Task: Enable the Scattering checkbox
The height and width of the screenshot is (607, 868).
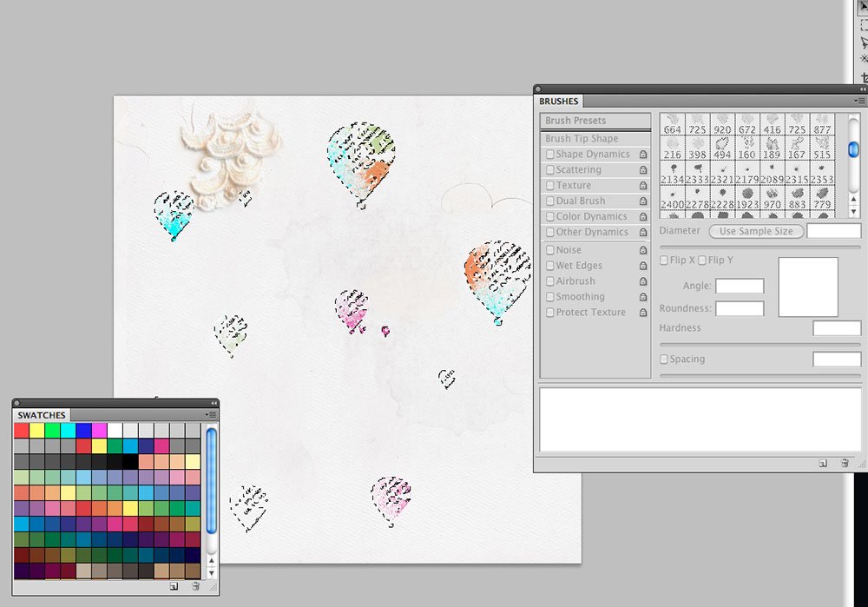Action: [549, 170]
